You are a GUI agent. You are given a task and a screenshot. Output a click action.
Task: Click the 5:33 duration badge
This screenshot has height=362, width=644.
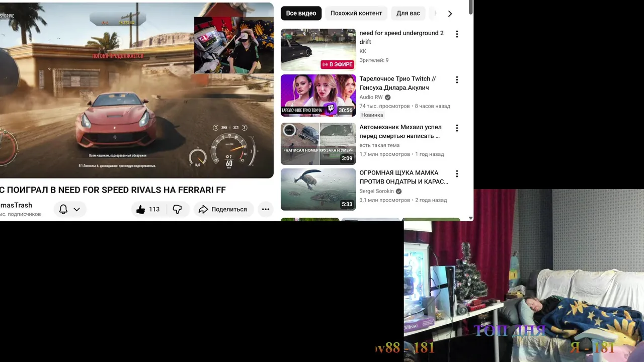pos(347,204)
